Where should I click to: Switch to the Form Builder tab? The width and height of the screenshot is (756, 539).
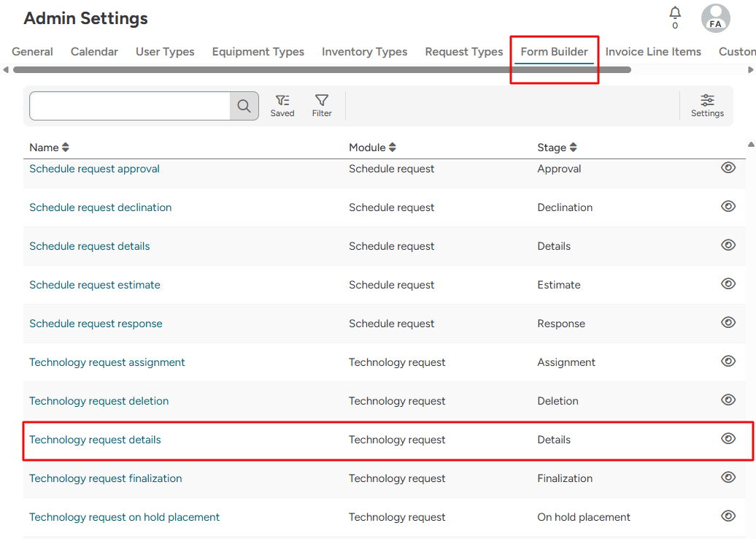554,51
